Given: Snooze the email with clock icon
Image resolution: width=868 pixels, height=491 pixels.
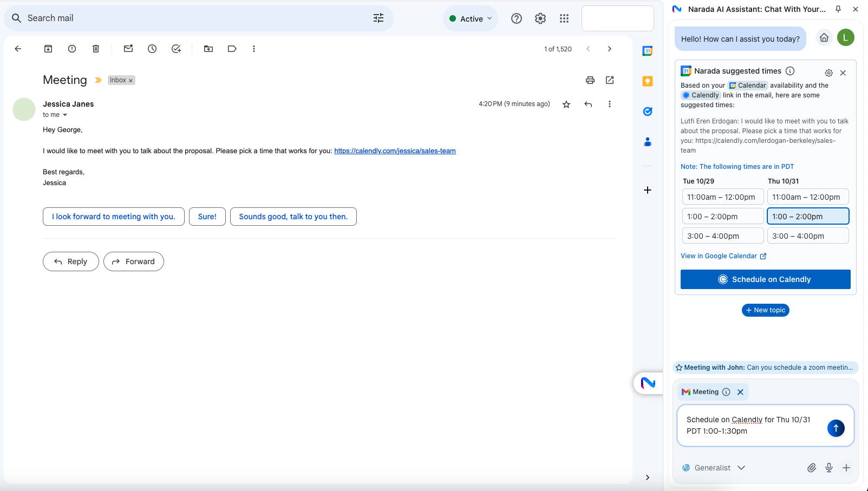Looking at the screenshot, I should (x=152, y=49).
